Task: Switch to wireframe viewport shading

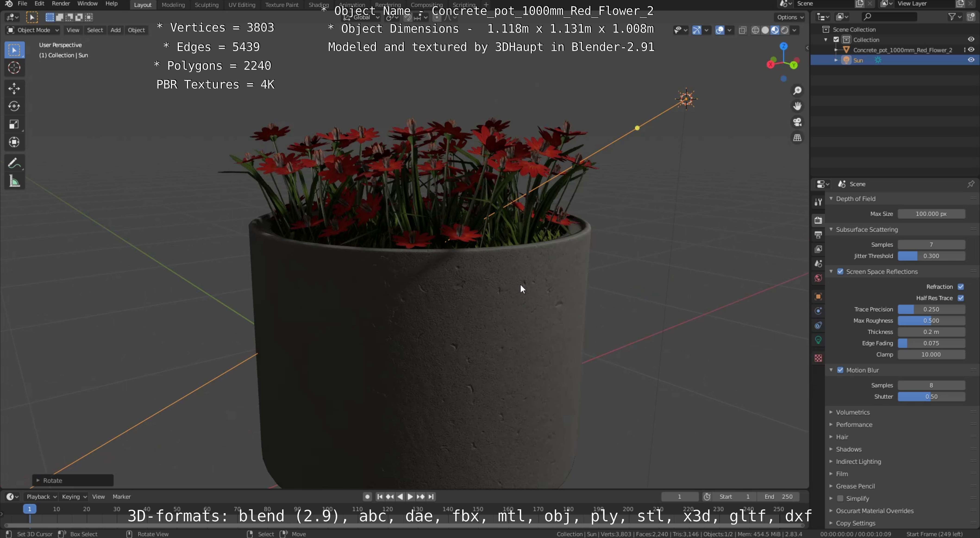Action: point(755,30)
